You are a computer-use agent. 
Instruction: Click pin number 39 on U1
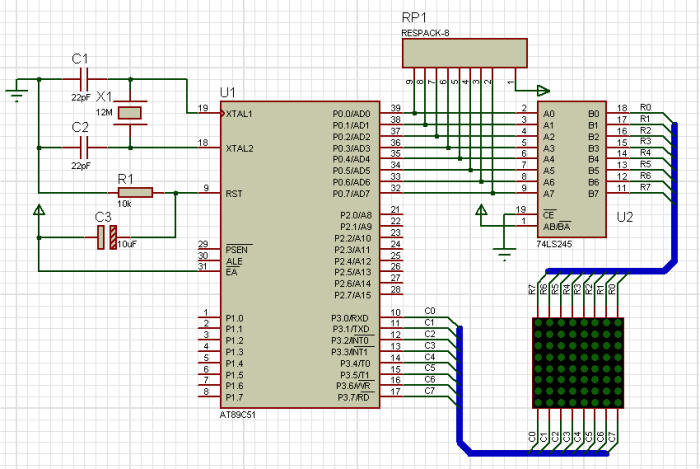pos(395,108)
